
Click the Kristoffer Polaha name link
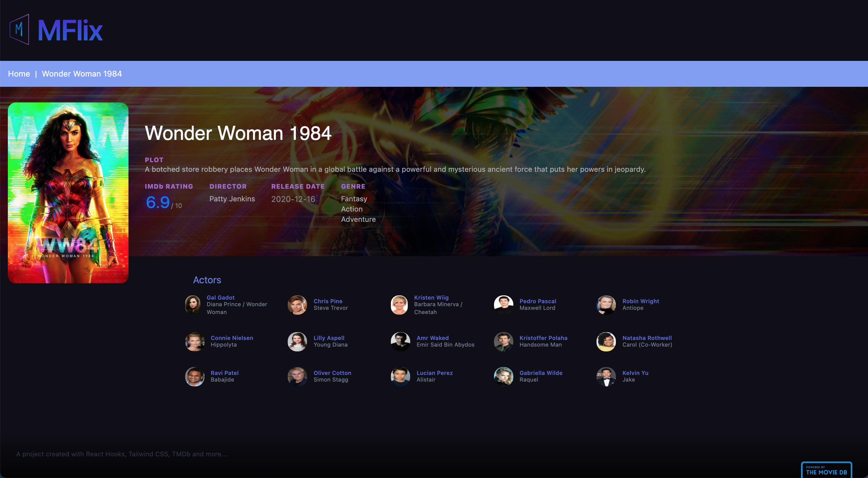click(x=543, y=338)
